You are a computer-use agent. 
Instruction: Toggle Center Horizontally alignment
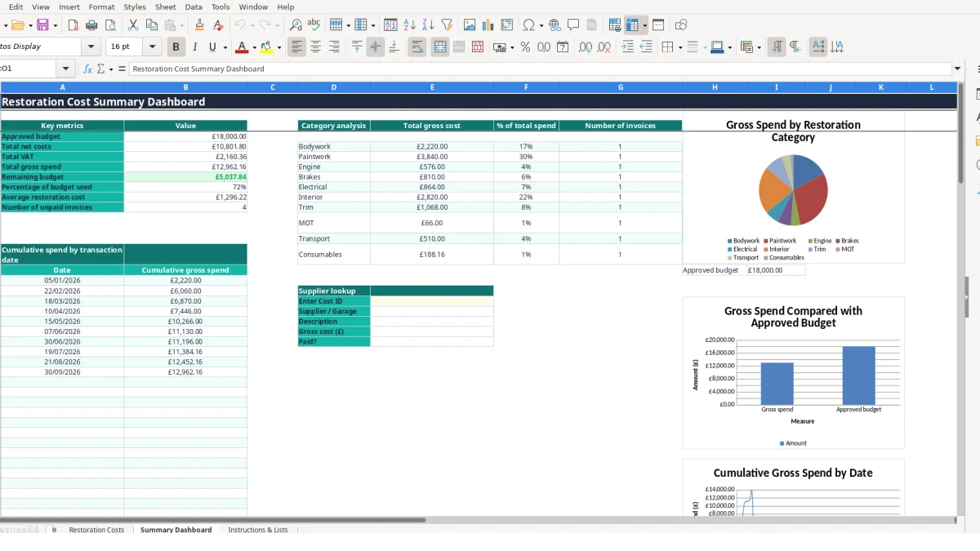(315, 47)
